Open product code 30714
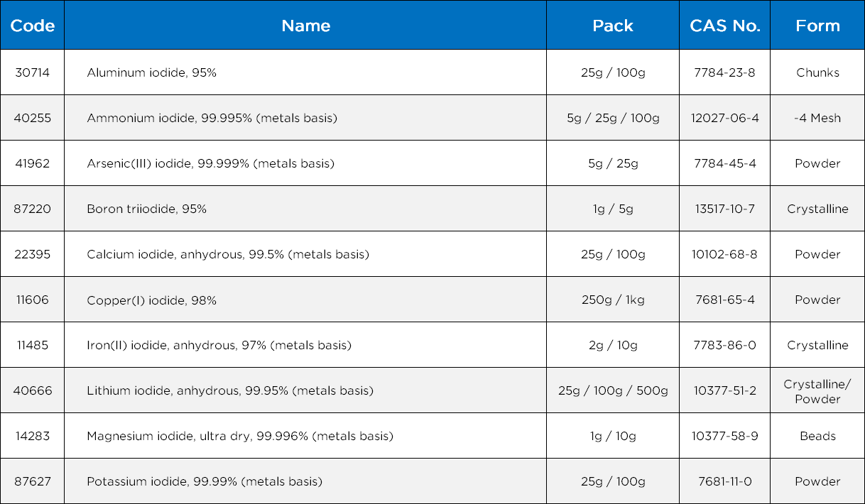865x504 pixels. [x=33, y=72]
